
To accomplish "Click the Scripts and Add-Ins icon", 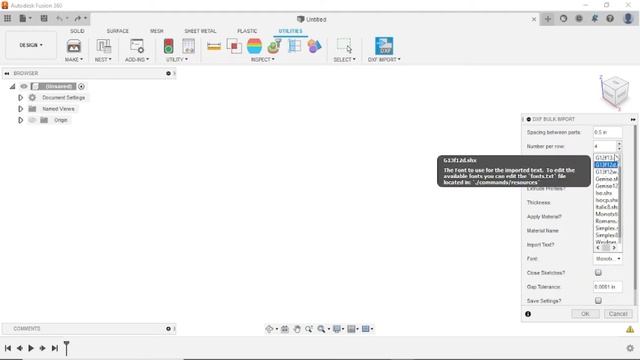I will [x=137, y=46].
